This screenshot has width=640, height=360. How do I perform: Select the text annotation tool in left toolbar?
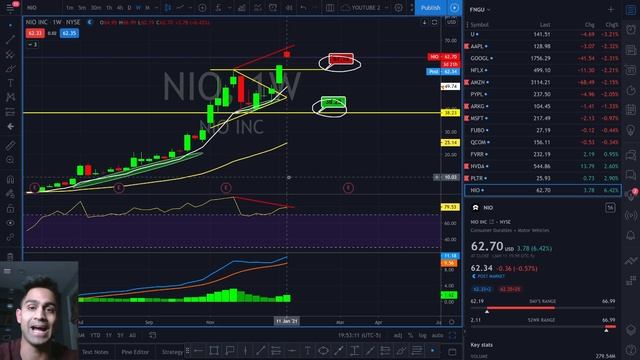10,83
